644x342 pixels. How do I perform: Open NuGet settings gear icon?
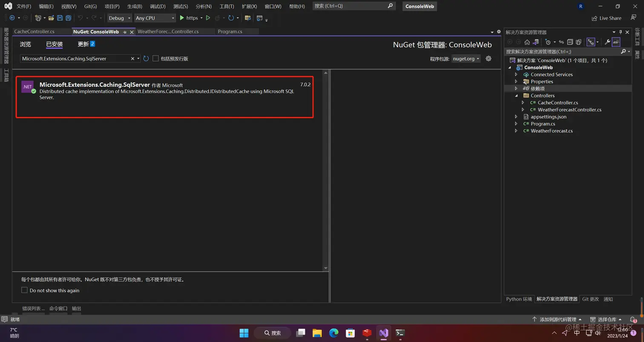pyautogui.click(x=489, y=58)
